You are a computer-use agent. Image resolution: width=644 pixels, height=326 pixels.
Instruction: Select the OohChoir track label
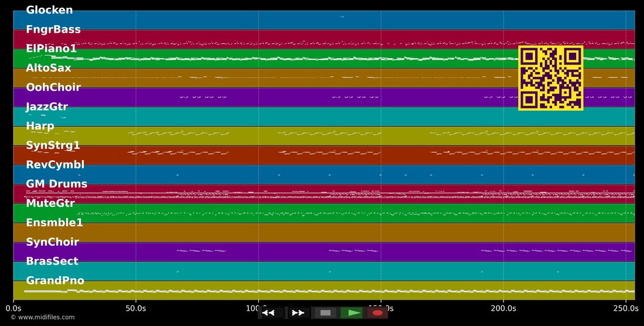click(x=53, y=87)
